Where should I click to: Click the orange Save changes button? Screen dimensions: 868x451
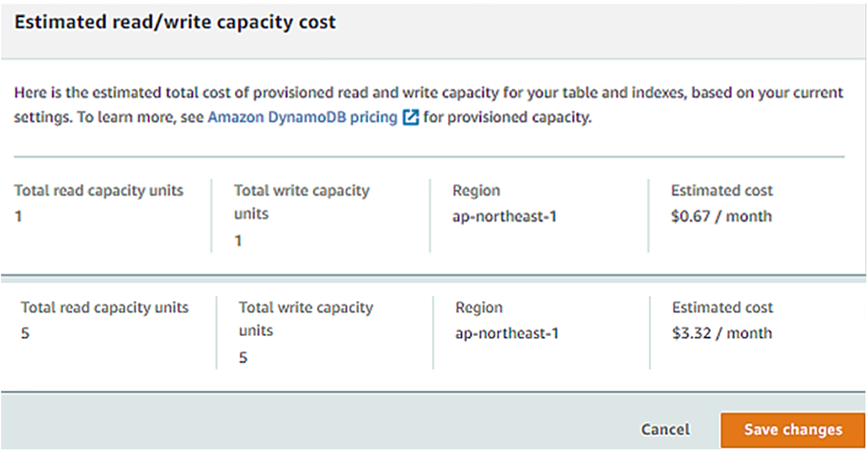coord(792,430)
